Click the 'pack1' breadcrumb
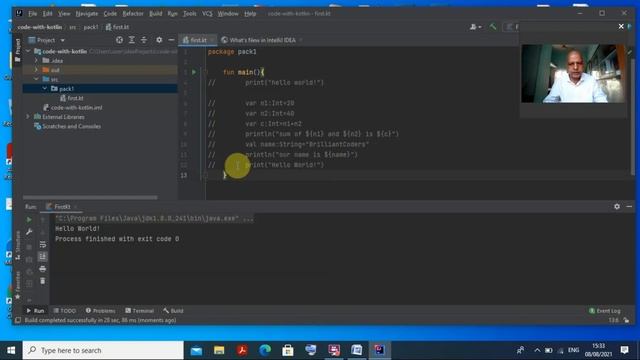Viewport: 640px width, 360px height. 91,27
